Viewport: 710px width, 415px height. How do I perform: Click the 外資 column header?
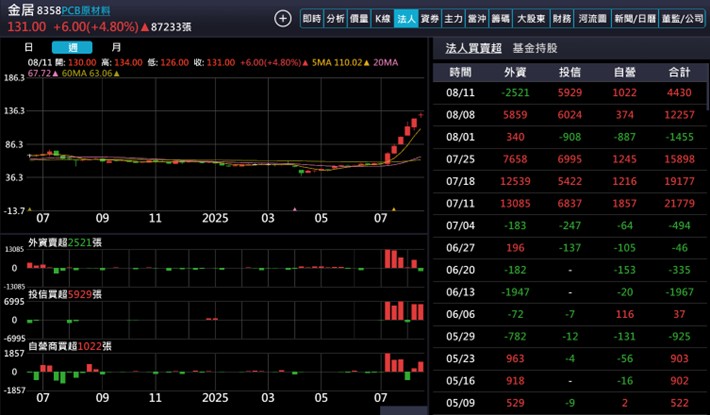[x=514, y=73]
